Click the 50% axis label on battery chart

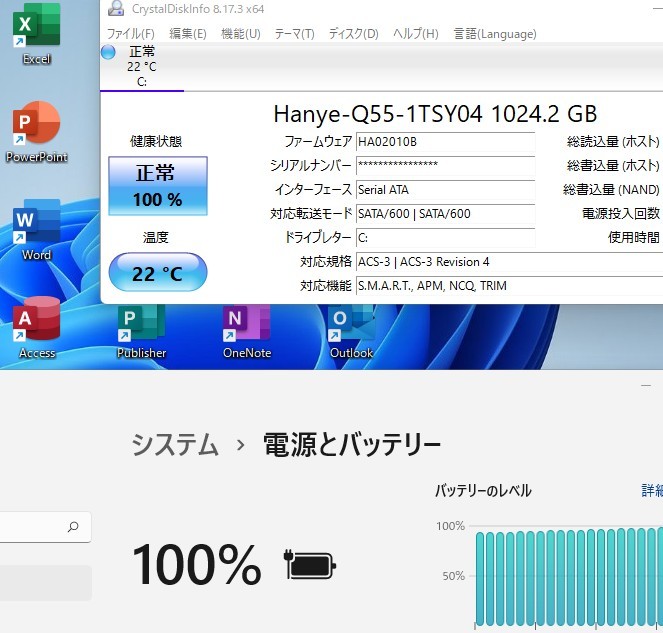pyautogui.click(x=453, y=576)
